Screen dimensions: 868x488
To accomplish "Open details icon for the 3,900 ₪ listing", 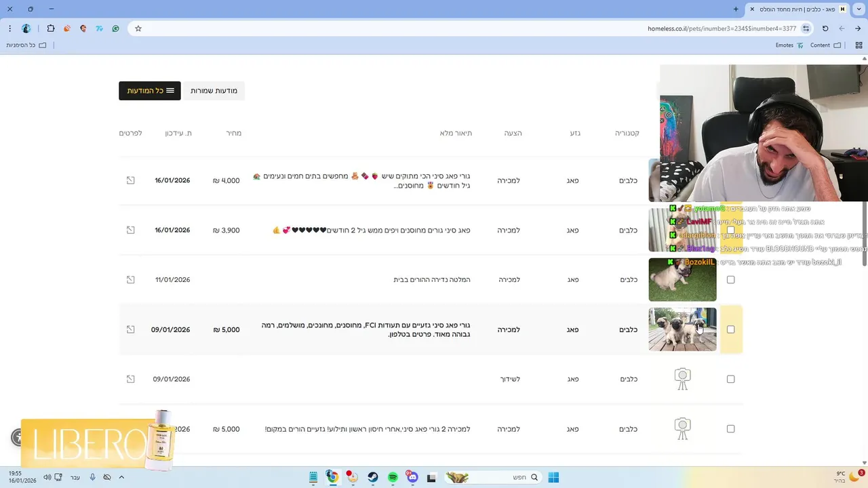I will point(130,230).
